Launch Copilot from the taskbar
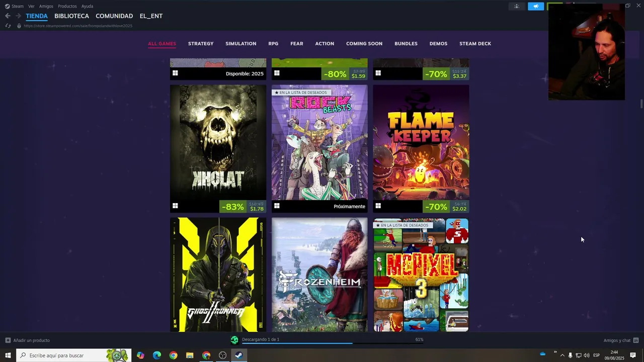Image resolution: width=644 pixels, height=362 pixels. point(140,355)
